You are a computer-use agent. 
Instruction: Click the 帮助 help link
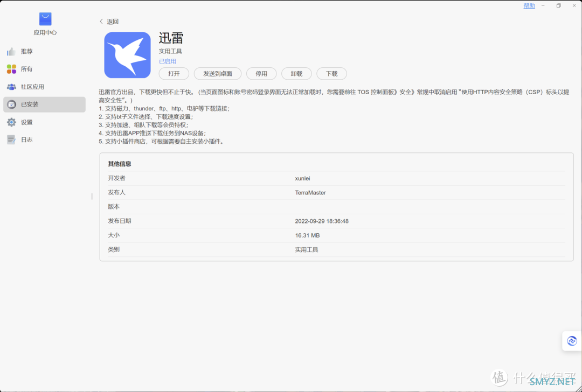pos(529,5)
